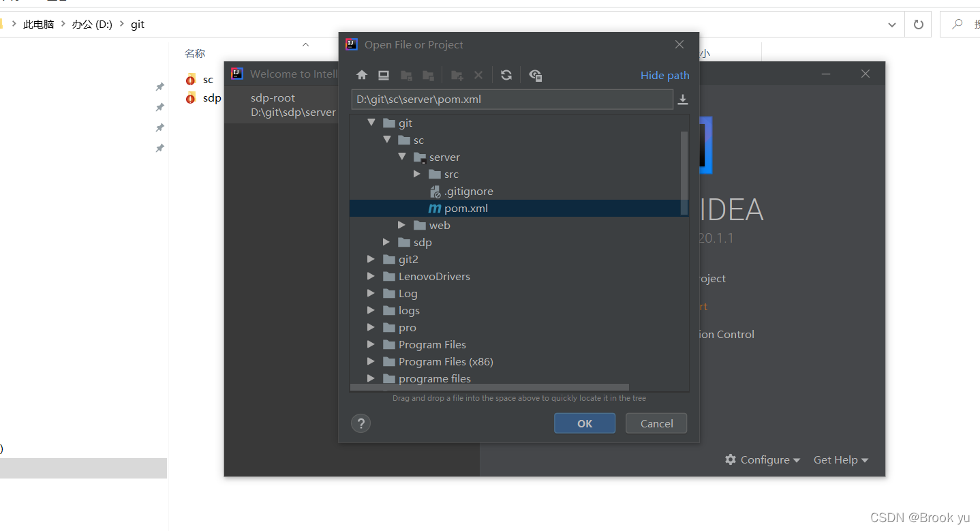Click the search icon in Explorer
Viewport: 980px width, 531px height.
point(958,25)
